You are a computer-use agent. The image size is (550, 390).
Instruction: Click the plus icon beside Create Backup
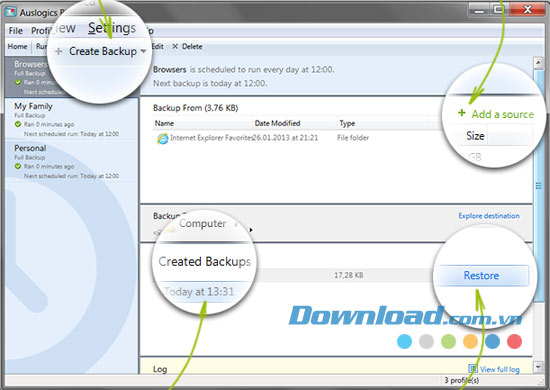click(x=59, y=51)
